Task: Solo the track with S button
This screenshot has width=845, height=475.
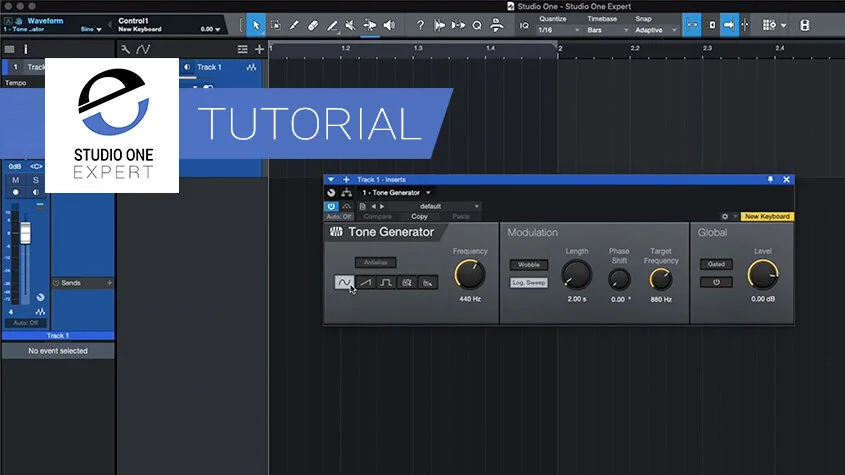Action: (36, 180)
